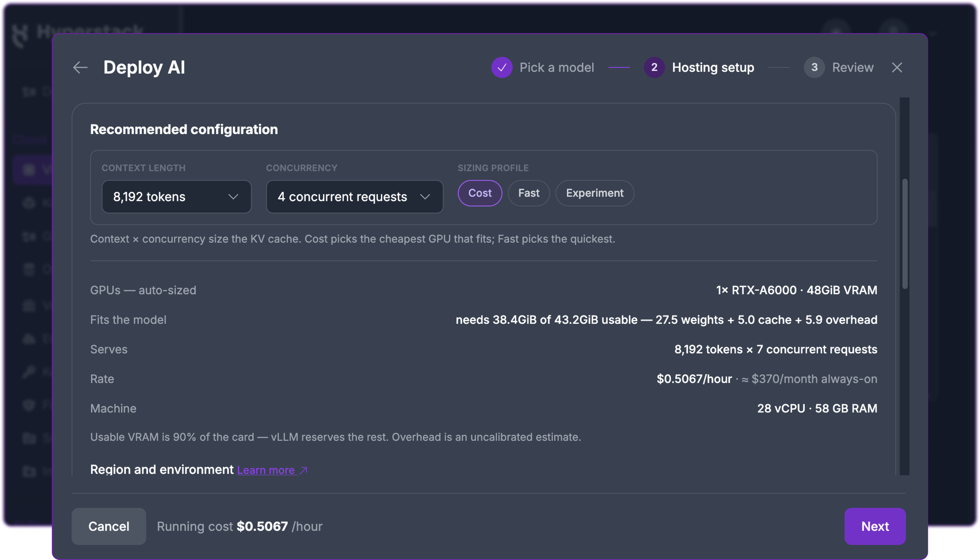This screenshot has width=980, height=560.
Task: Click the step 3 Review circle
Action: (x=814, y=67)
